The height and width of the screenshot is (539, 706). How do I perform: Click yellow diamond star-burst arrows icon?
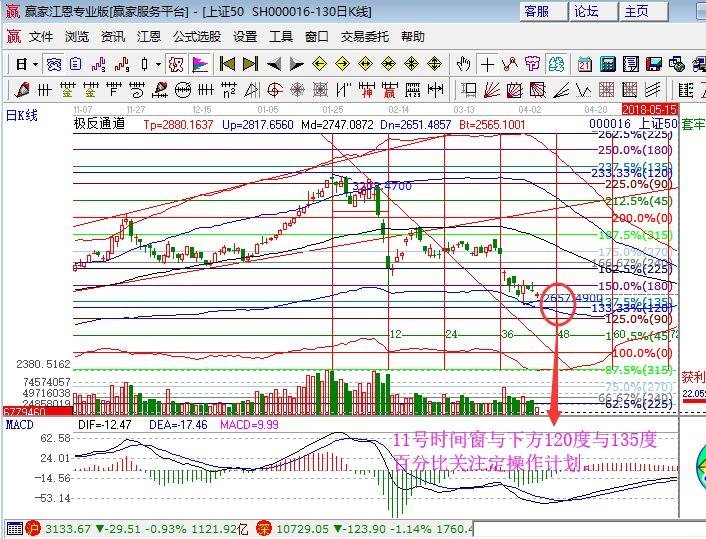point(411,64)
